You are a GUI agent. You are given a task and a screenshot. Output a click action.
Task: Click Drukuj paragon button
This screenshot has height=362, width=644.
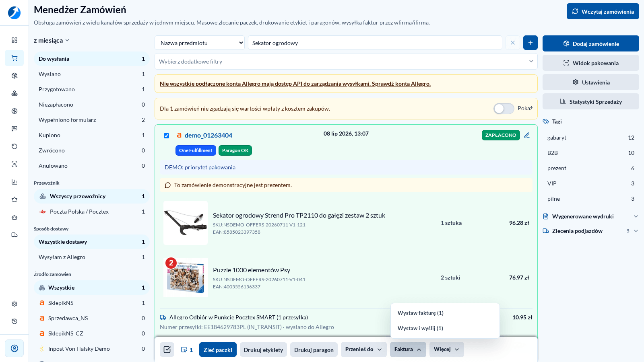tap(314, 350)
